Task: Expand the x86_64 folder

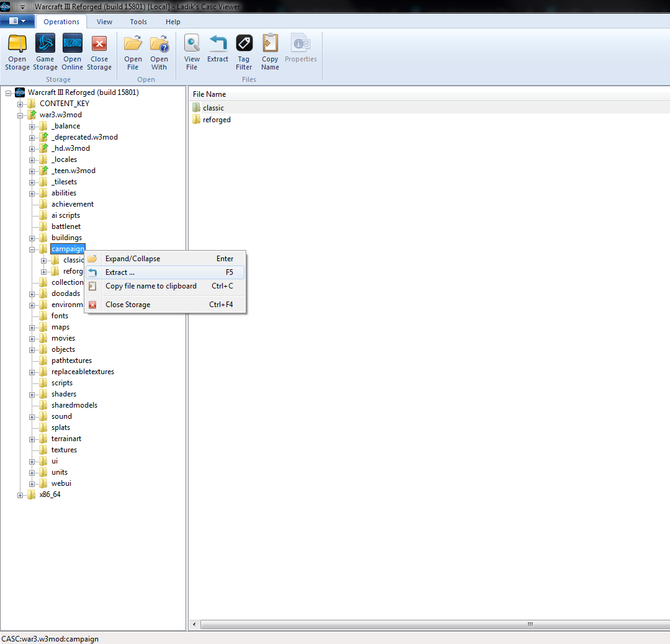Action: 20,495
